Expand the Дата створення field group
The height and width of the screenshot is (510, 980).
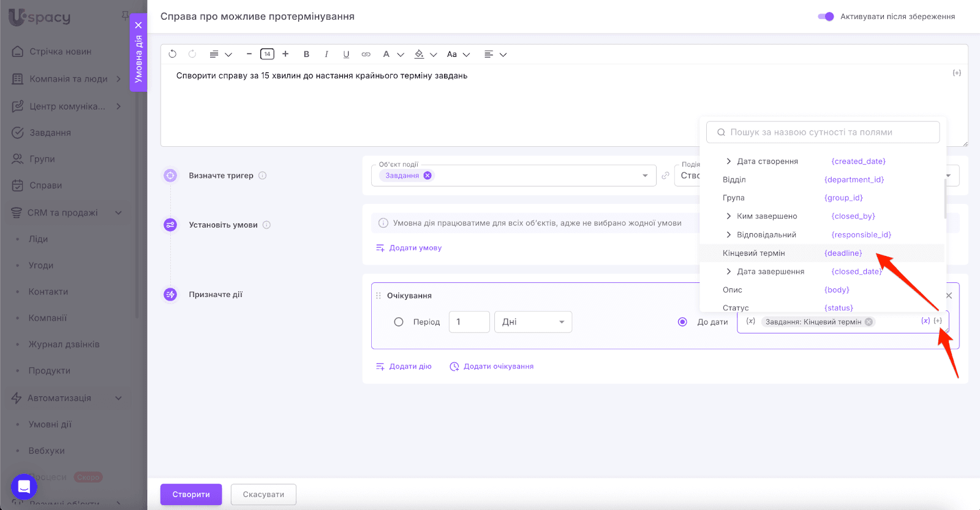point(728,162)
